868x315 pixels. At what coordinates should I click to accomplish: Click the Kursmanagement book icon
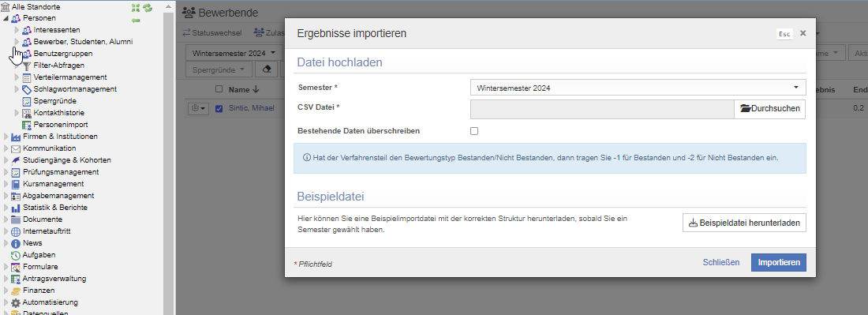pyautogui.click(x=16, y=184)
